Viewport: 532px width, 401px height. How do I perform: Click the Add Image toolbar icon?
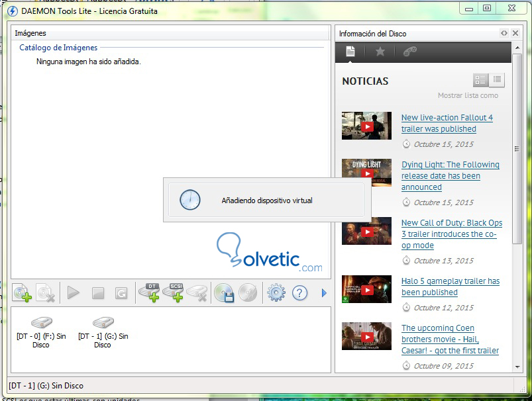coord(23,293)
